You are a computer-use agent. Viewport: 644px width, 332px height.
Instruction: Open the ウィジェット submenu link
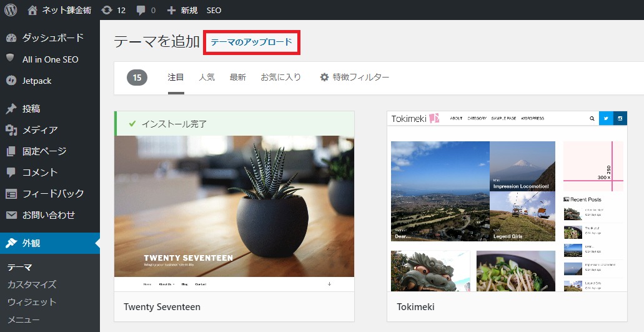pyautogui.click(x=32, y=302)
